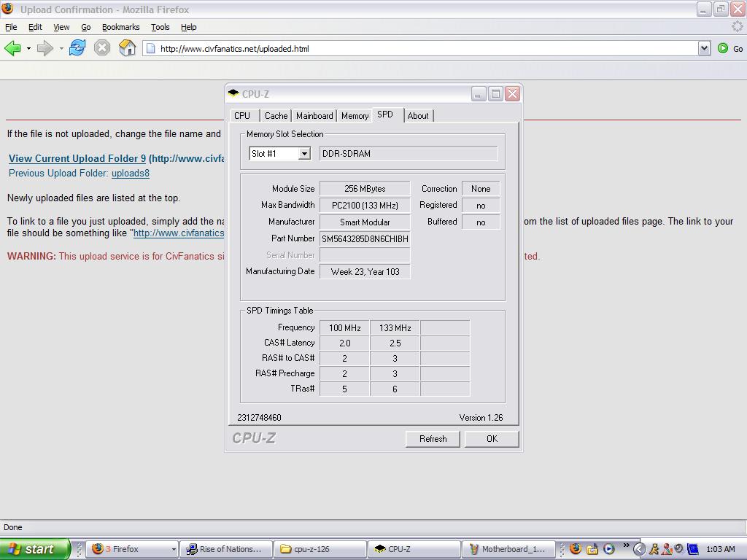Expand the Firefox taskbar group dropdown arrow
The height and width of the screenshot is (560, 747).
tap(174, 550)
